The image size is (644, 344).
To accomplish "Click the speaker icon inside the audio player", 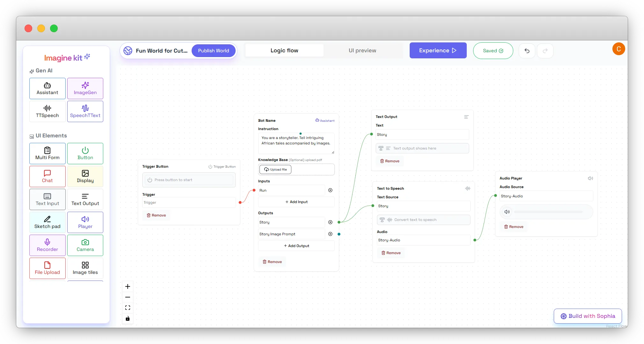I will pyautogui.click(x=507, y=212).
